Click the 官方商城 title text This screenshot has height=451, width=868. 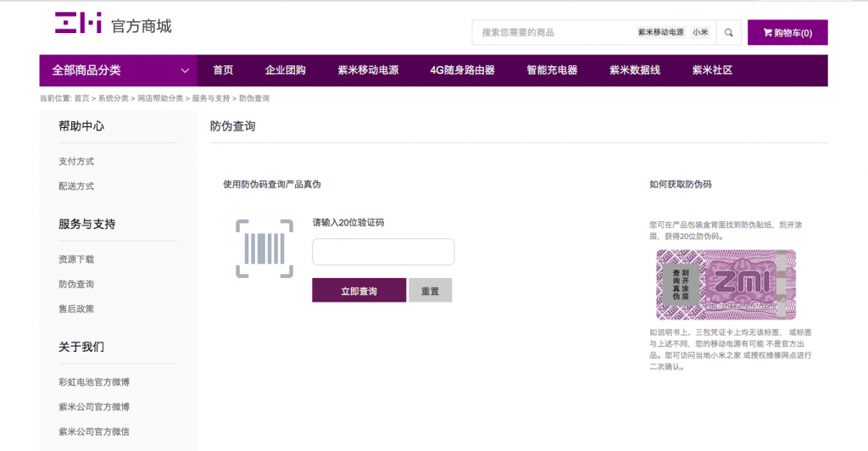(142, 26)
